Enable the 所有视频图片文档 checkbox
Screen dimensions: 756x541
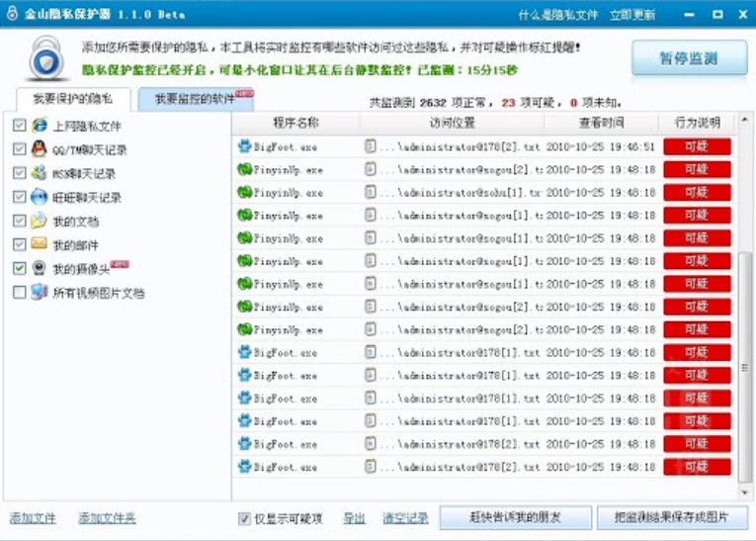coord(20,292)
